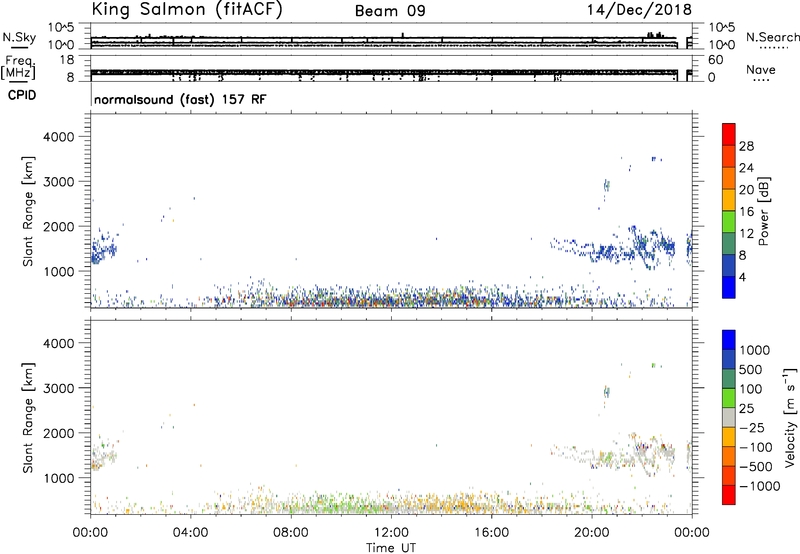The width and height of the screenshot is (800, 554).
Task: Click the '500' tick on velocity colorbar
Action: pyautogui.click(x=751, y=370)
